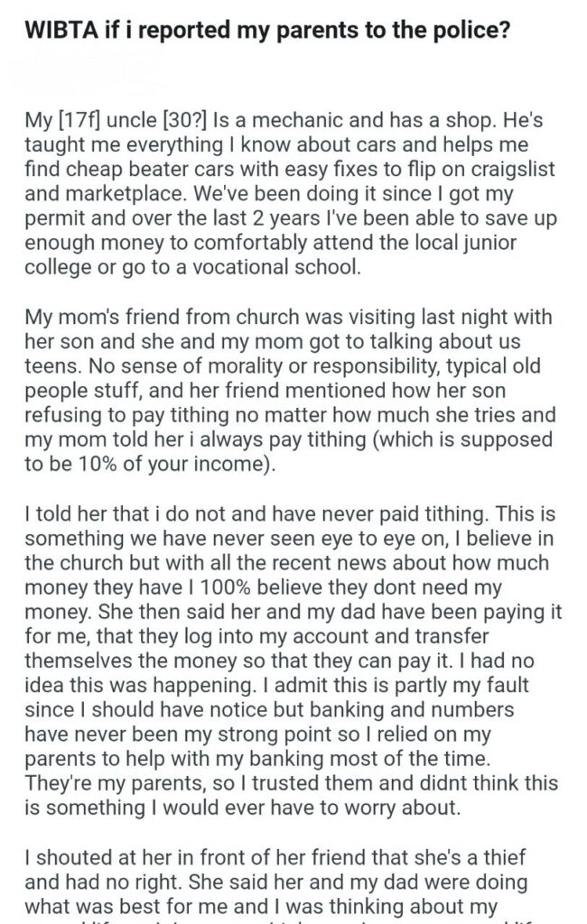Click the post title about reporting parents
This screenshot has width=587, height=924.
(x=266, y=30)
